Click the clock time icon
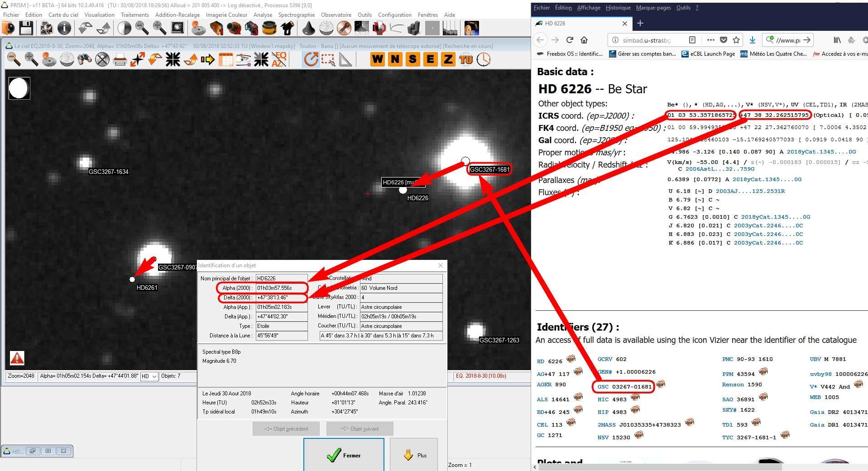 click(x=484, y=59)
